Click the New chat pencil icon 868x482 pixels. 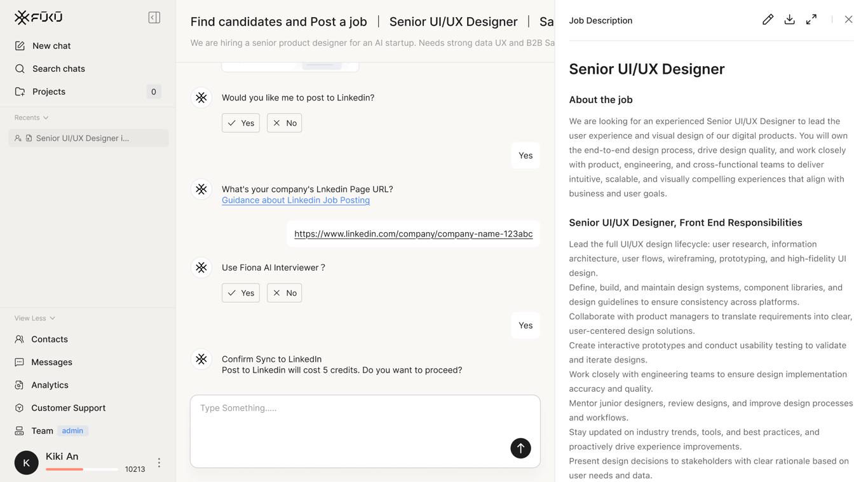(20, 46)
